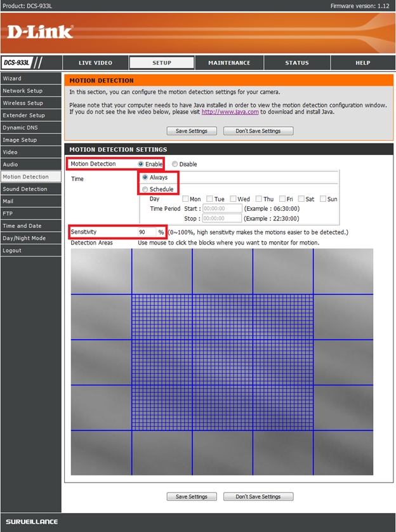Enable the Wed day checkbox
Image resolution: width=396 pixels, height=532 pixels.
pyautogui.click(x=234, y=199)
